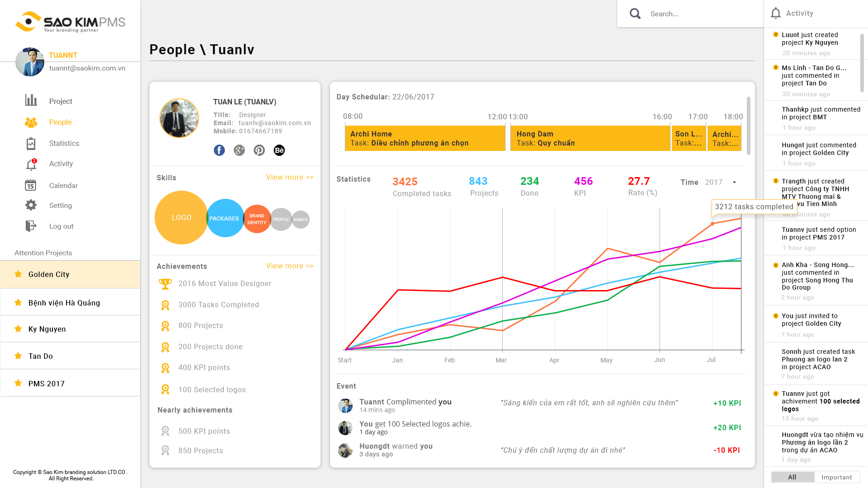Select the orange LOGO skill bubble
The image size is (868, 488).
tap(181, 217)
